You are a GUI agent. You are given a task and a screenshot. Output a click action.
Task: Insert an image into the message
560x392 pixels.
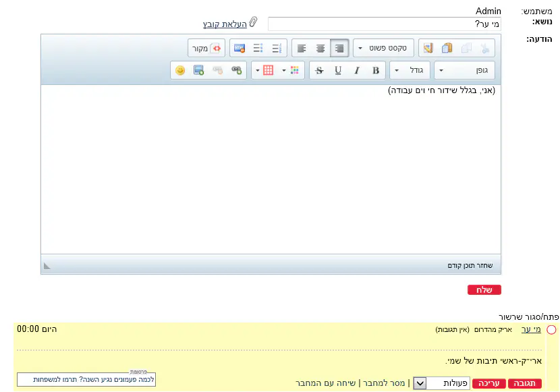[x=198, y=70]
